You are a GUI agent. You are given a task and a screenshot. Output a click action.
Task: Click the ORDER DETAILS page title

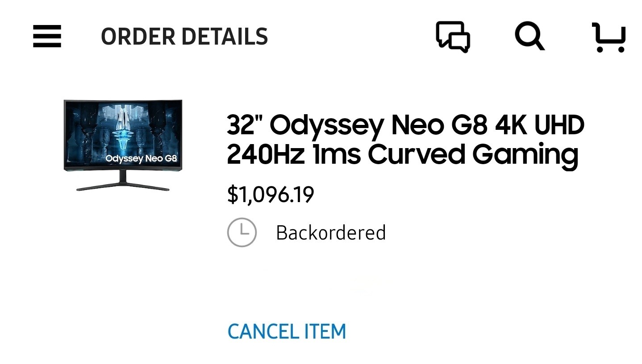coord(184,37)
